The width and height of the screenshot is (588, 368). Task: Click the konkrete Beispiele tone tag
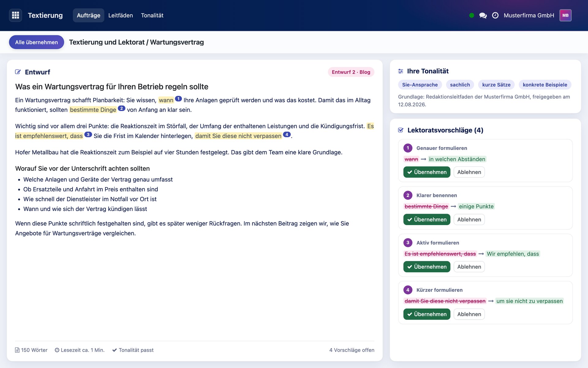545,85
